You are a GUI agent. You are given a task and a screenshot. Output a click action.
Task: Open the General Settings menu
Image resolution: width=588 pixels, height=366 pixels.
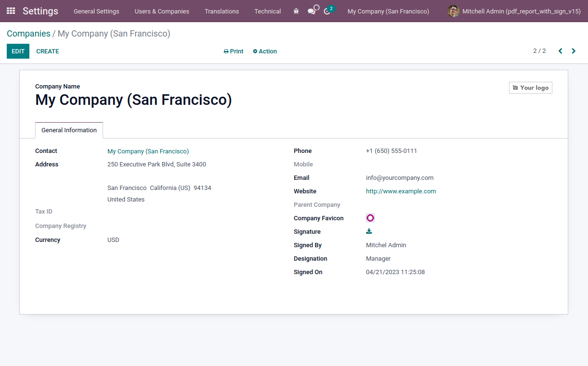(96, 11)
